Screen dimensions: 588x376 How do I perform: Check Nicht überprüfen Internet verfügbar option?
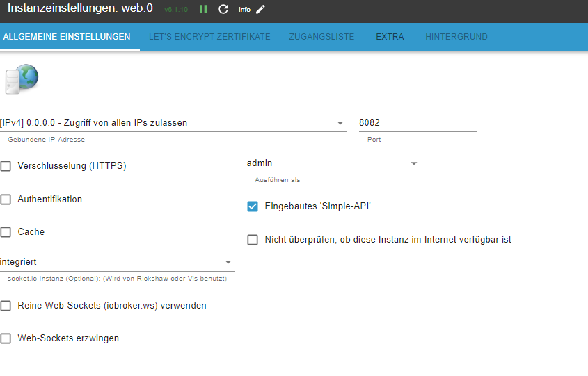click(253, 240)
